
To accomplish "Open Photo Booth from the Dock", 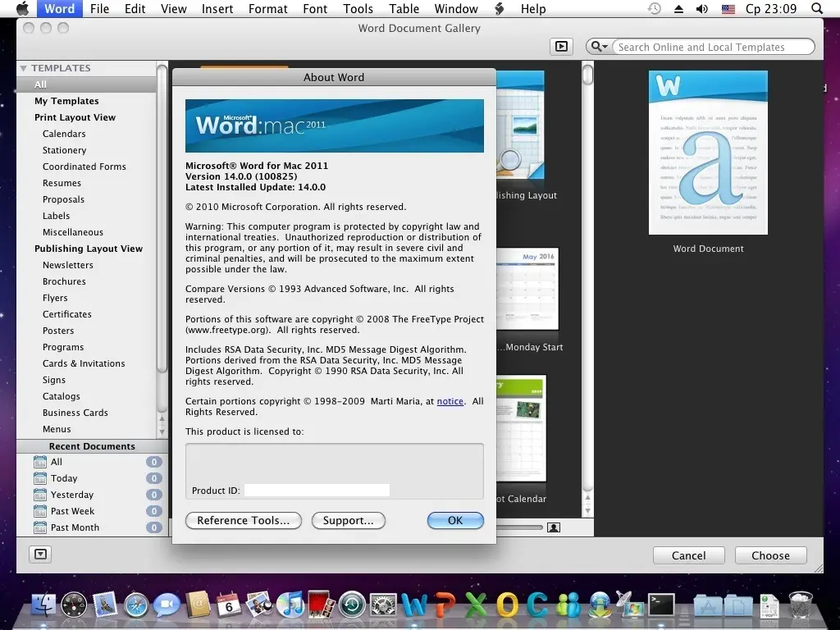I will (322, 605).
